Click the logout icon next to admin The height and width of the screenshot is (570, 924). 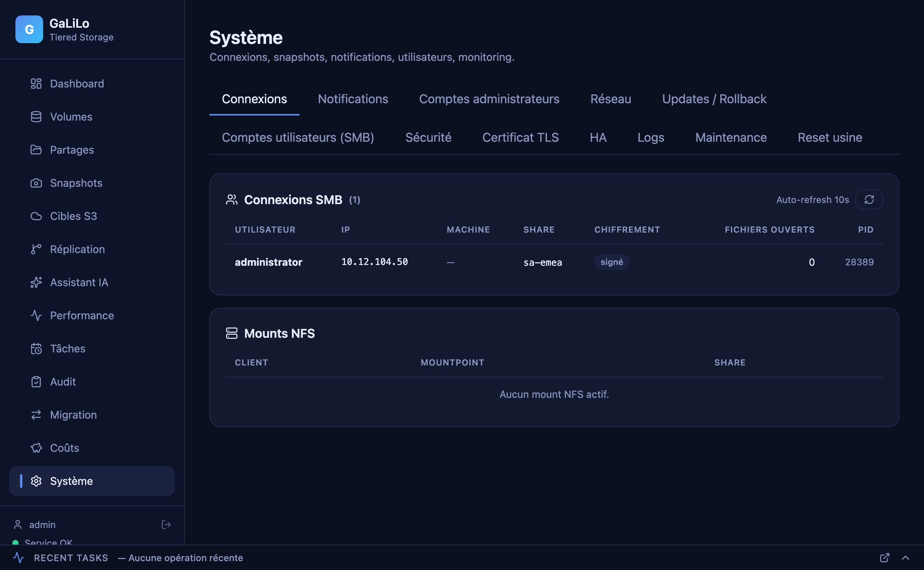166,525
